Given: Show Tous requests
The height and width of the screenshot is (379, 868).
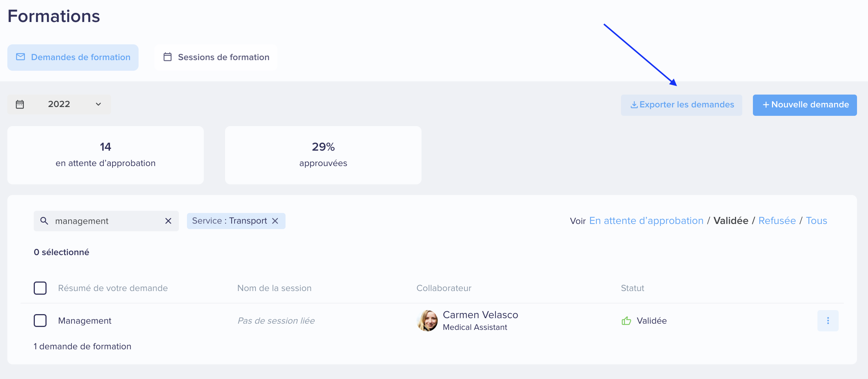Looking at the screenshot, I should pyautogui.click(x=817, y=221).
